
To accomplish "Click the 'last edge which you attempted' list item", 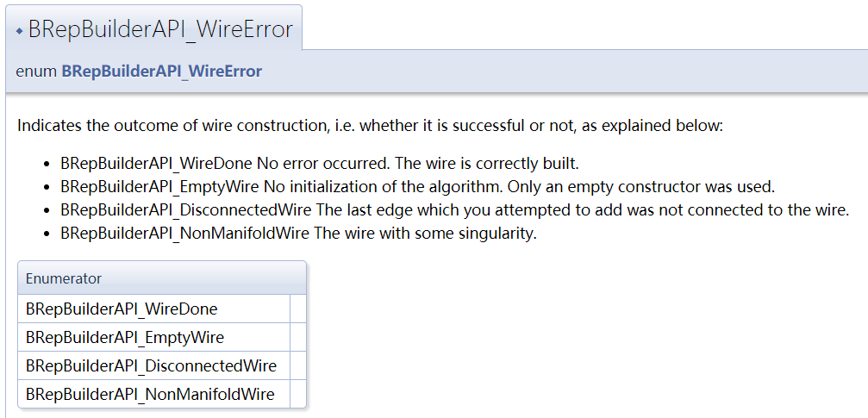I will coord(455,210).
